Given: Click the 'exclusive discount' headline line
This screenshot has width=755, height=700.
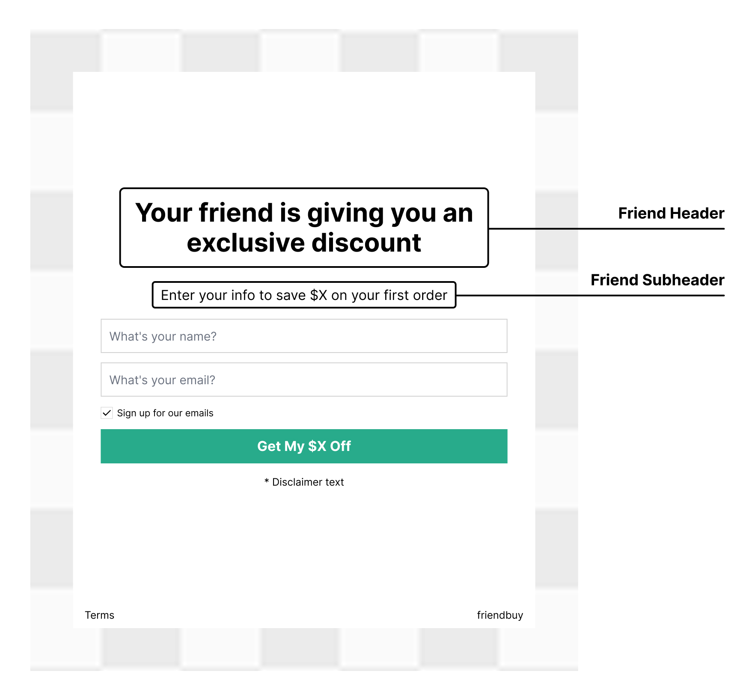Looking at the screenshot, I should 304,243.
